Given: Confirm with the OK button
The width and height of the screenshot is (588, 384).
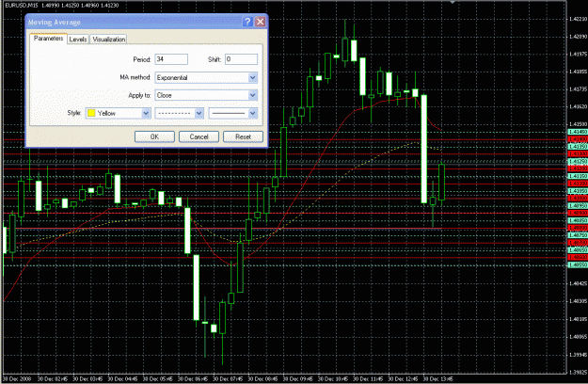Looking at the screenshot, I should (154, 136).
